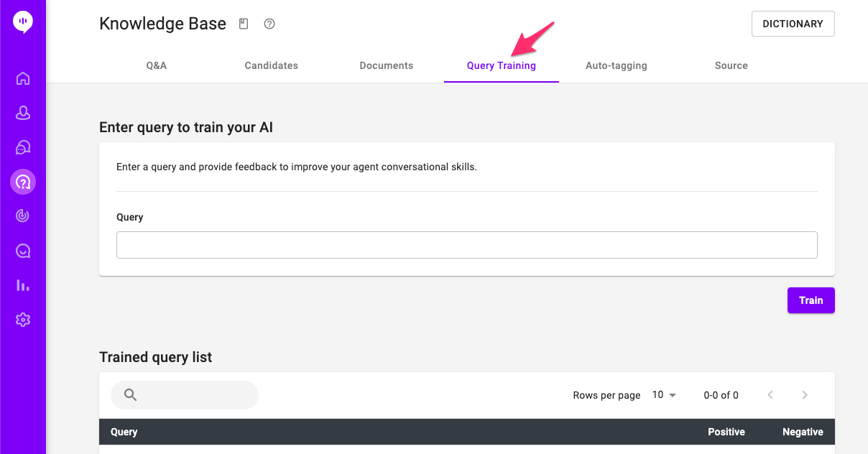Click the purple Train button
This screenshot has width=868, height=454.
point(811,300)
